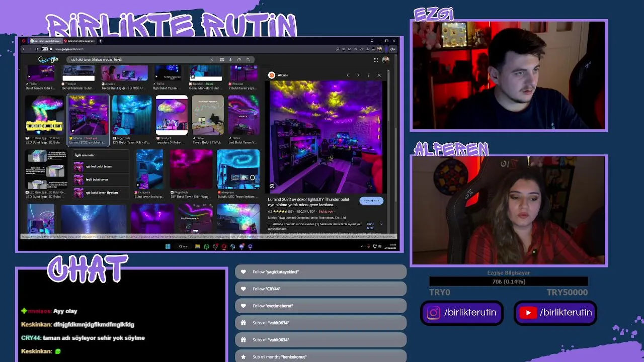Screen dimensions: 644x362
Task: Open the taskbar search box
Action: (183, 246)
